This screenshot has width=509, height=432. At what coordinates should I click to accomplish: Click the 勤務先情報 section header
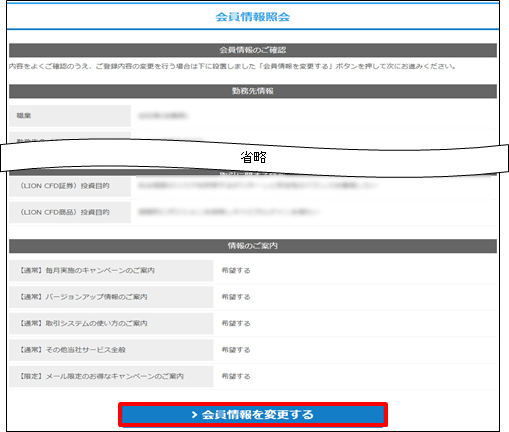(253, 91)
